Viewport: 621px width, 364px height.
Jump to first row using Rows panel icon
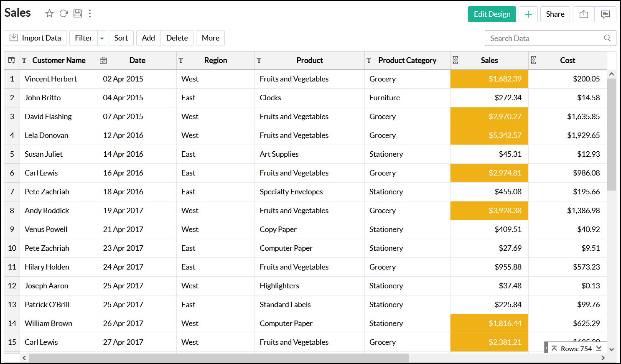pyautogui.click(x=554, y=348)
